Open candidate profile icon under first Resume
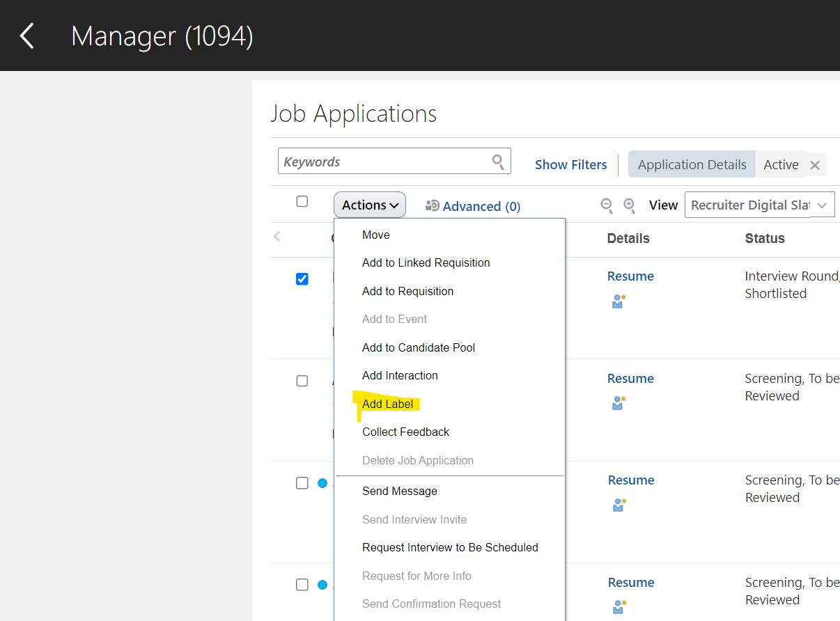The height and width of the screenshot is (621, 840). (x=619, y=301)
